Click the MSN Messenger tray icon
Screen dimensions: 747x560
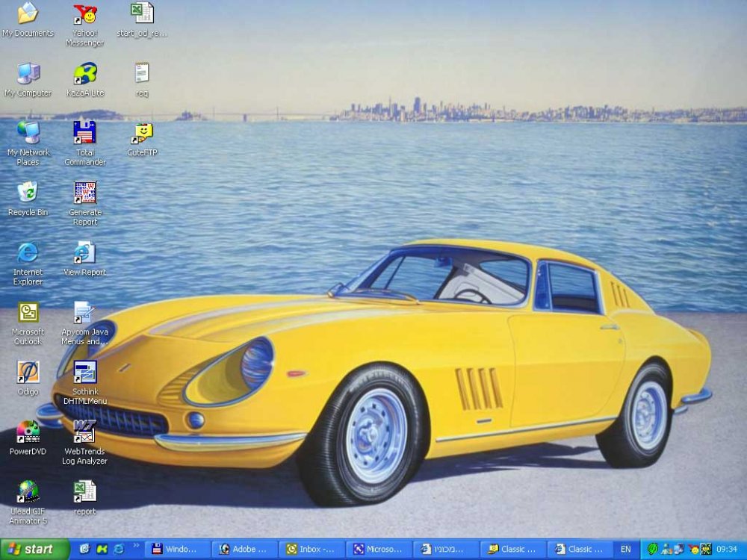666,549
